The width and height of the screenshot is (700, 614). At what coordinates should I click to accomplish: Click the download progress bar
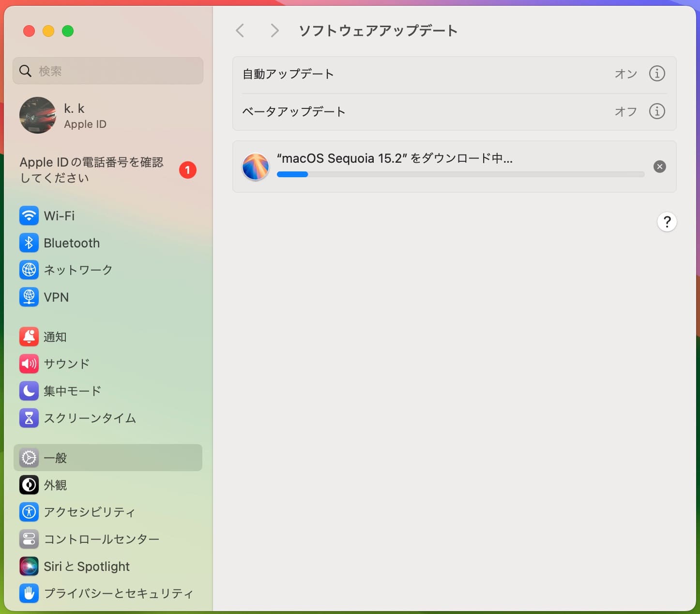point(460,174)
